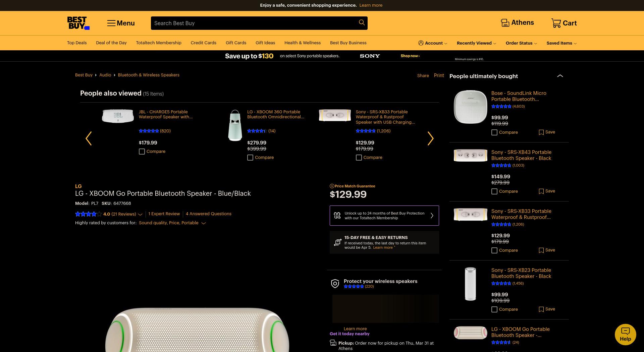Click wireless speakers protection star rating
This screenshot has width=644, height=352.
354,286
